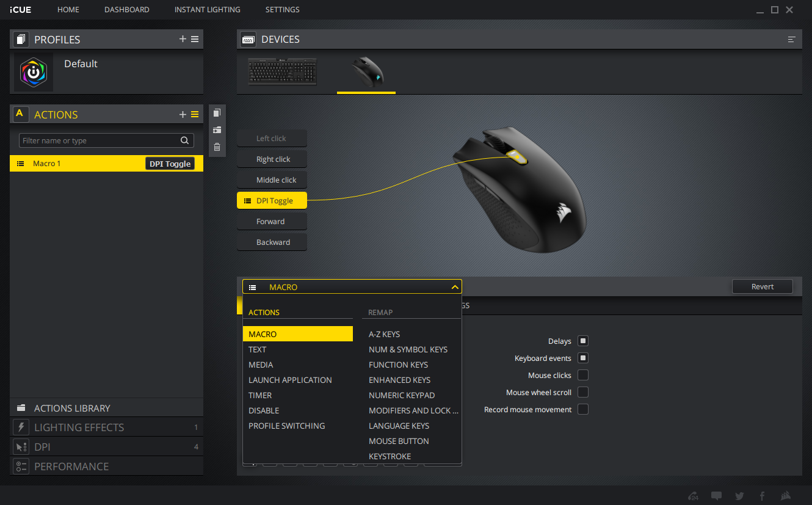Select the Right click mouse button
812x505 pixels.
(272, 159)
